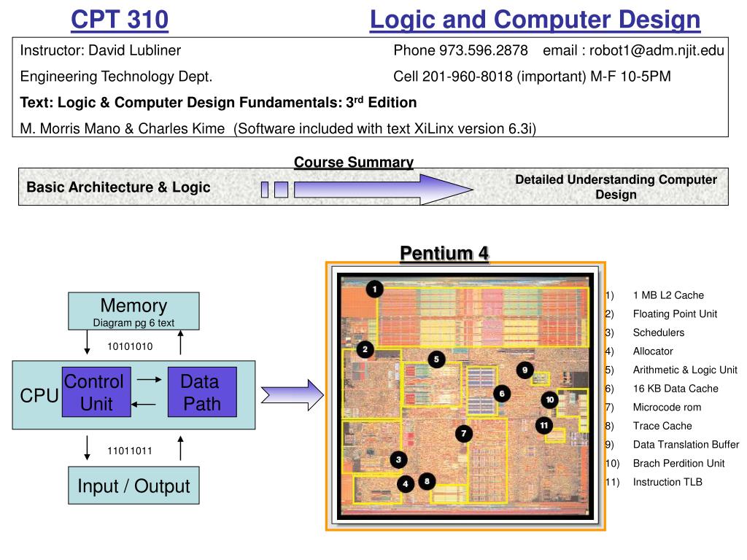The height and width of the screenshot is (560, 747).
Task: Click legend entry "Data Translation Buffer"
Action: (686, 444)
